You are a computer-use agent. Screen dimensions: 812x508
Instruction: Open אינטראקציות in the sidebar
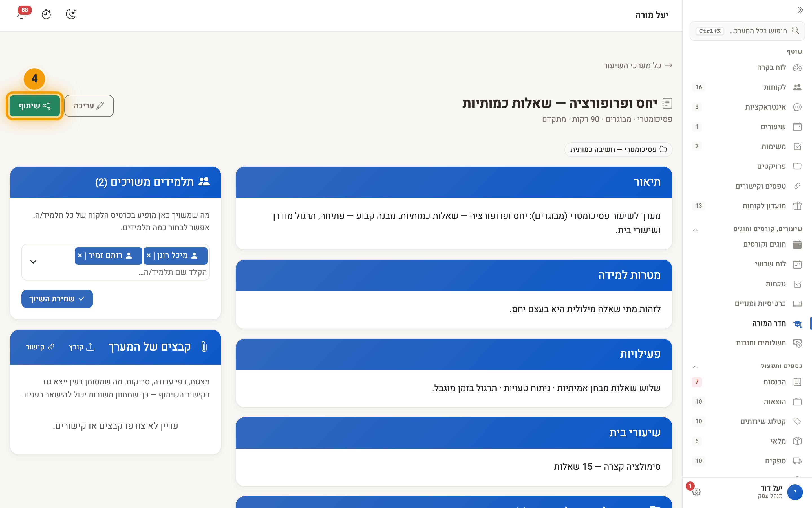(x=747, y=107)
